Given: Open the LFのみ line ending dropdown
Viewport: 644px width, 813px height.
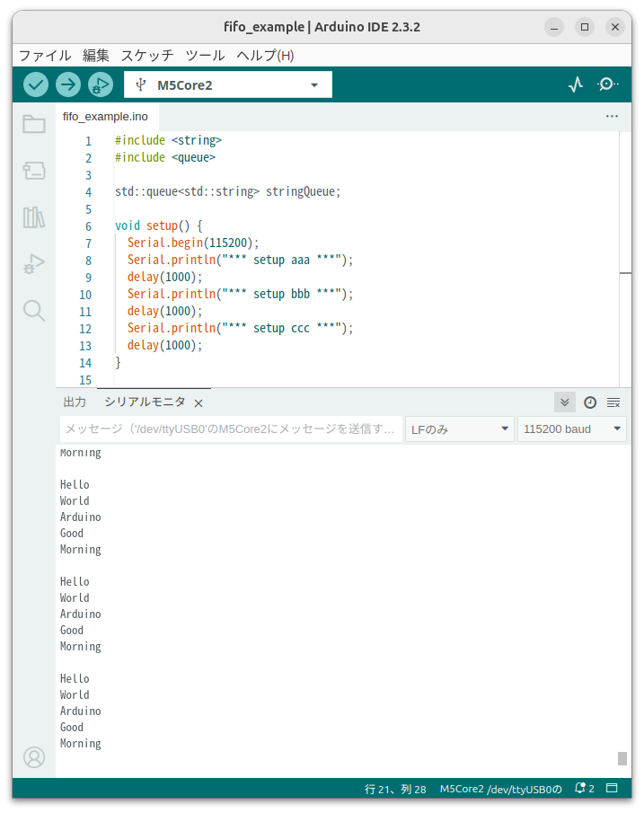Looking at the screenshot, I should 459,429.
